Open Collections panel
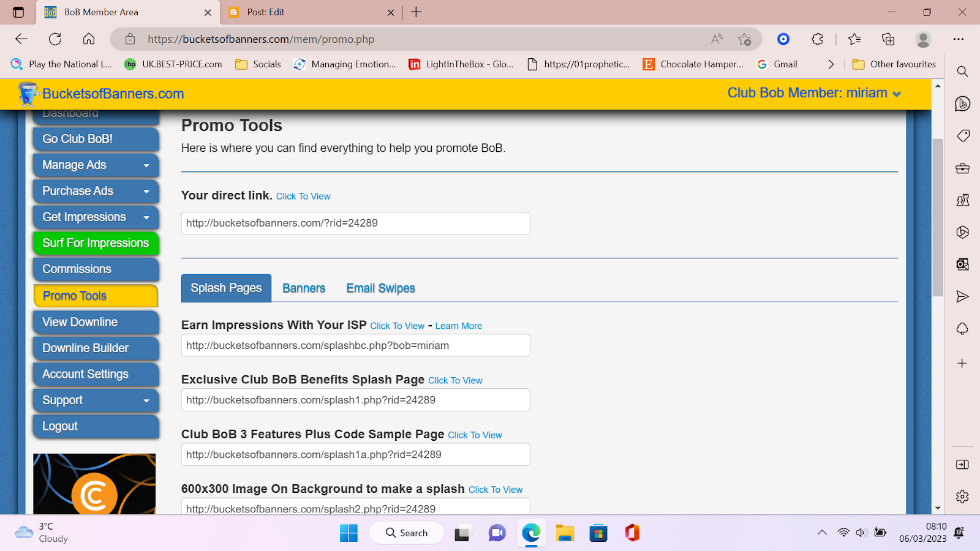The image size is (980, 551). coord(888,39)
